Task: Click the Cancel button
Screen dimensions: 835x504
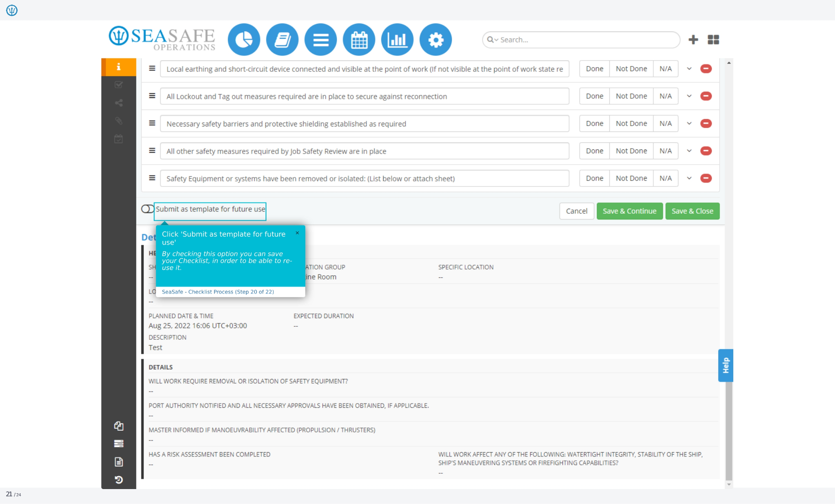Action: coord(576,211)
